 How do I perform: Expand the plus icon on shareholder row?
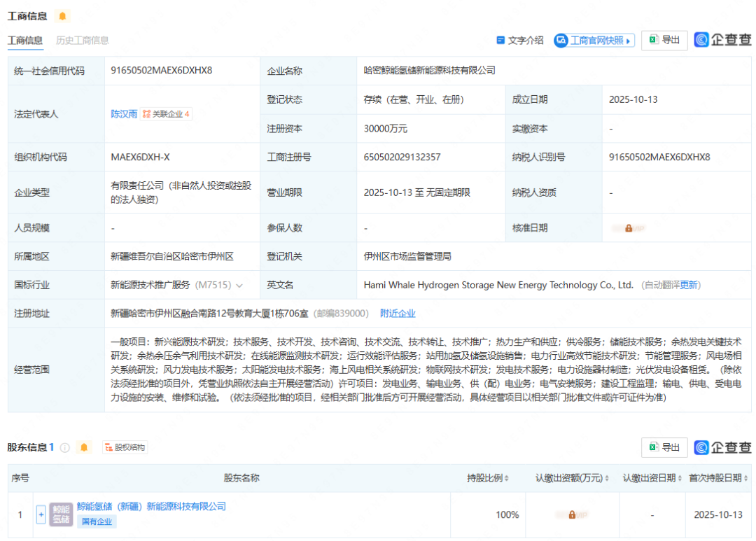tap(41, 514)
